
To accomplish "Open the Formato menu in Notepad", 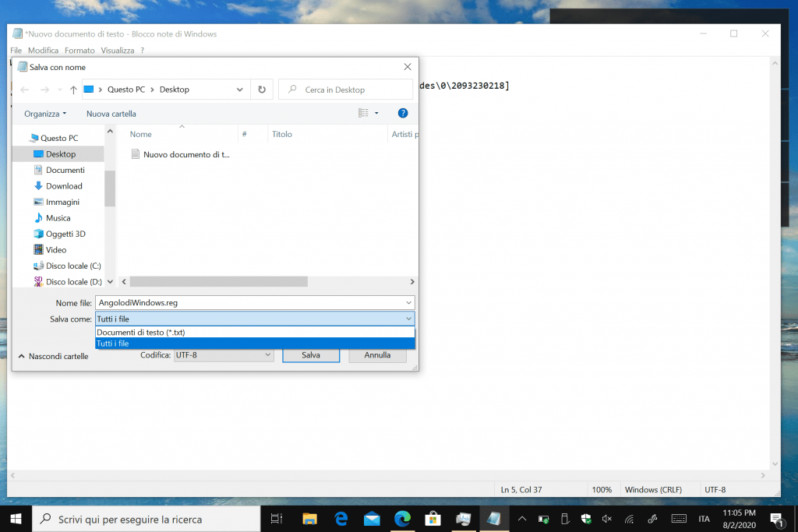I will (79, 51).
